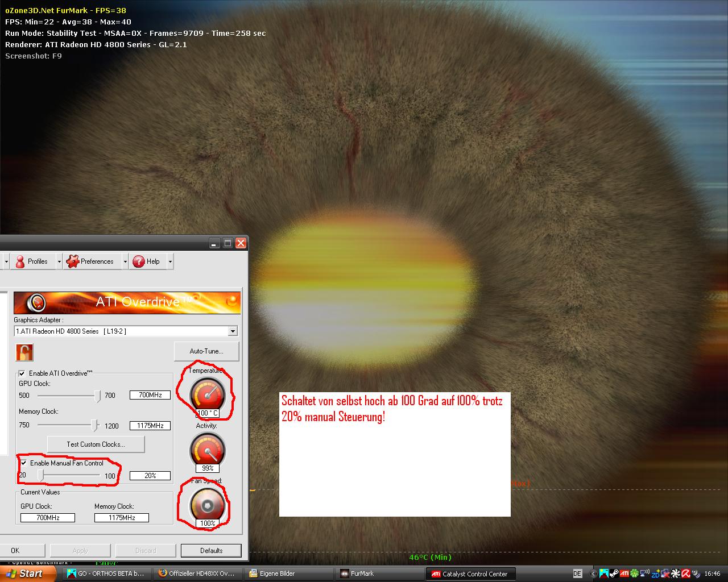Adjust the Memory Clock slider handle
The image size is (728, 582).
click(94, 425)
